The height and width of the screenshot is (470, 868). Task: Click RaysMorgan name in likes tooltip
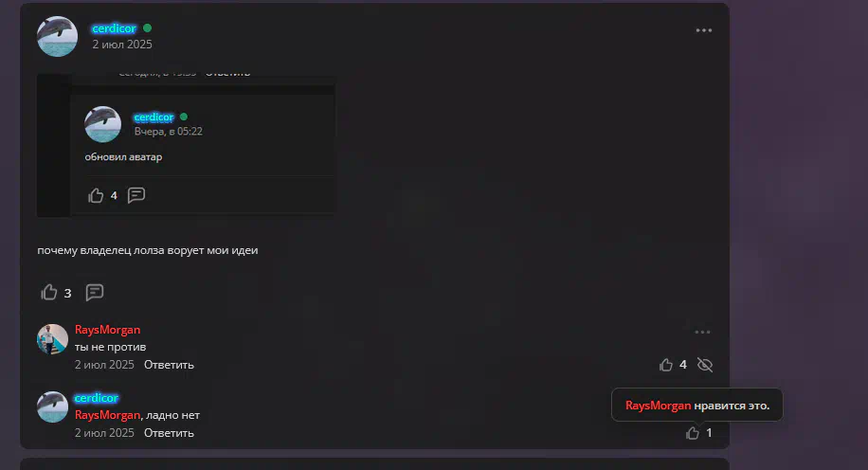coord(659,406)
